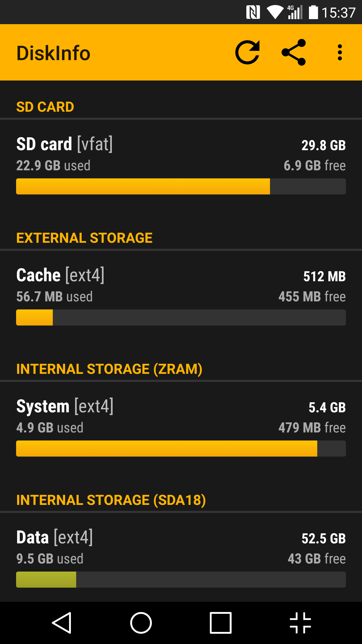
Task: Select the SD card [vfat] entry
Action: pyautogui.click(x=181, y=165)
